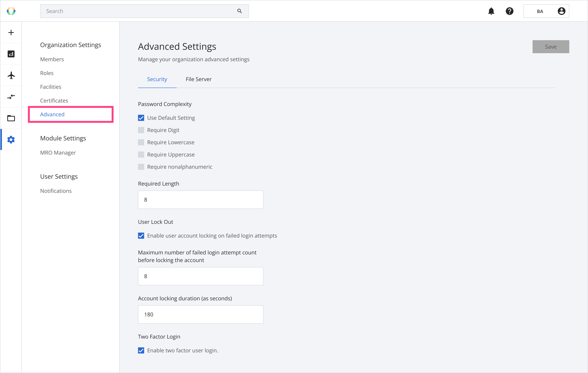Viewport: 588px width, 373px height.
Task: Open Roles settings page
Action: [x=47, y=73]
